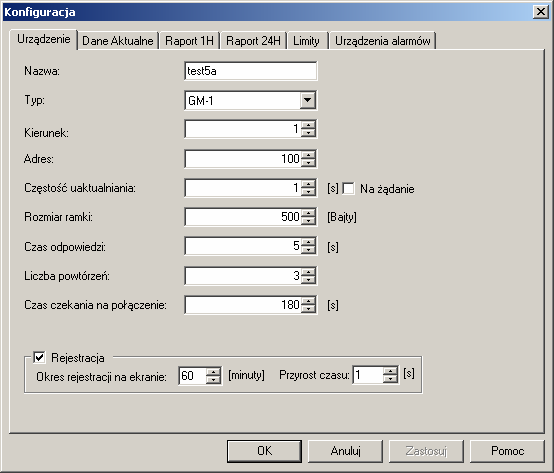This screenshot has height=473, width=554.
Task: Uncheck the Rejestracja checkbox
Action: point(39,357)
